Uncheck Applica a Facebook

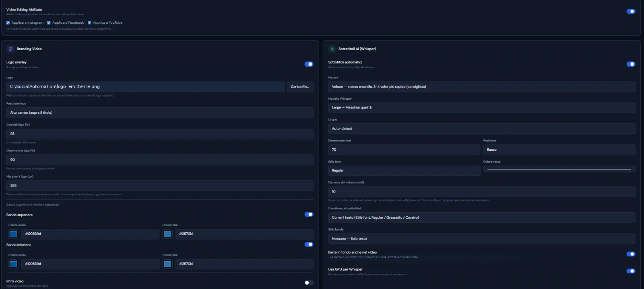(49, 23)
